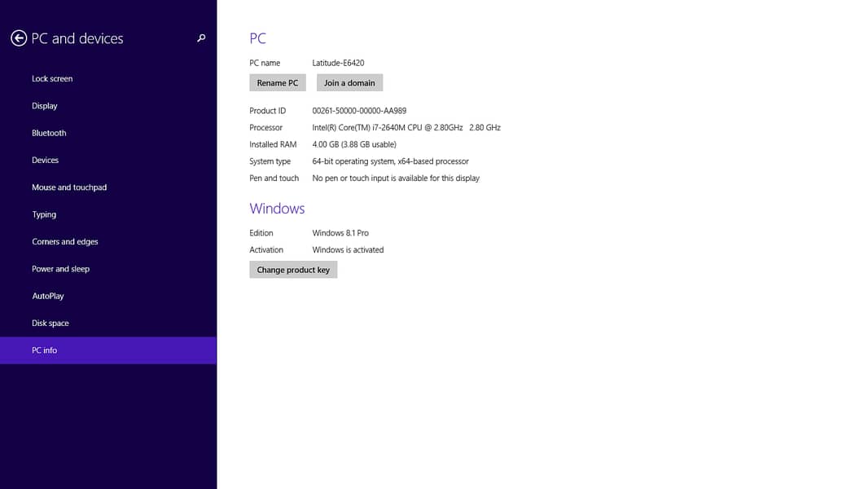Open Power and sleep settings
This screenshot has height=489, width=868.
61,269
